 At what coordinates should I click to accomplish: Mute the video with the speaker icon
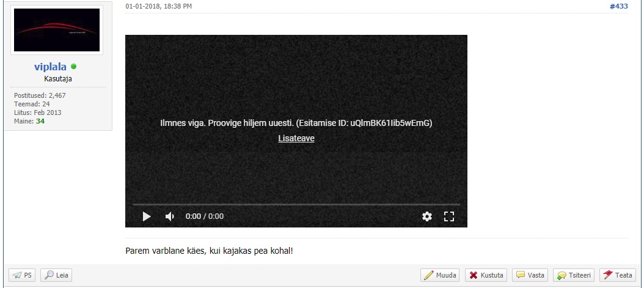(170, 216)
